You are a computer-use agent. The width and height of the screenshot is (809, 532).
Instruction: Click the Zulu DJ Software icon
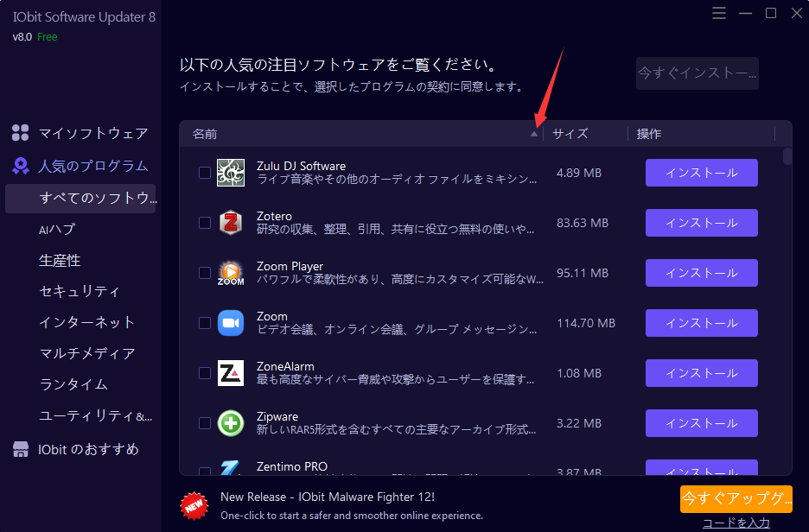pyautogui.click(x=231, y=173)
